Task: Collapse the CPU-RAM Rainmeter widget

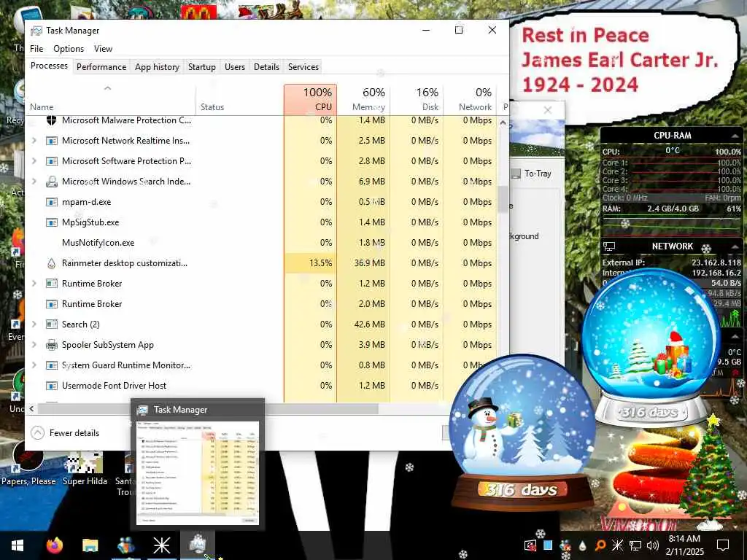Action: pyautogui.click(x=735, y=136)
